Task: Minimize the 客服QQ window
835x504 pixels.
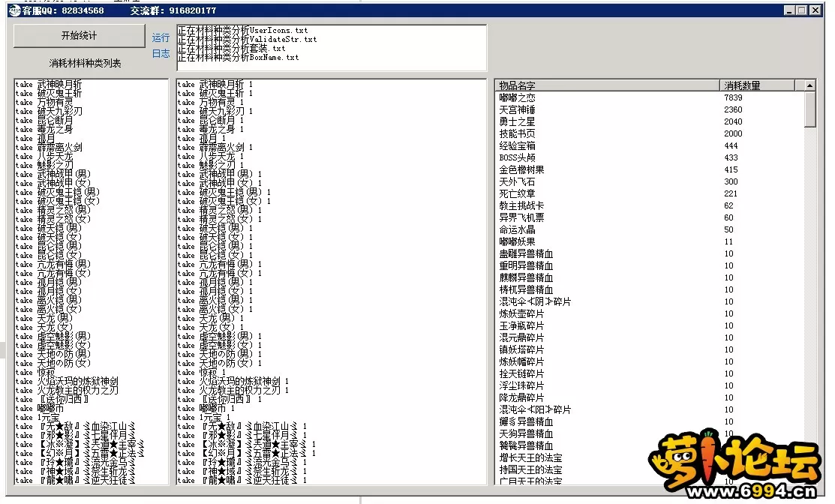Action: coord(790,10)
